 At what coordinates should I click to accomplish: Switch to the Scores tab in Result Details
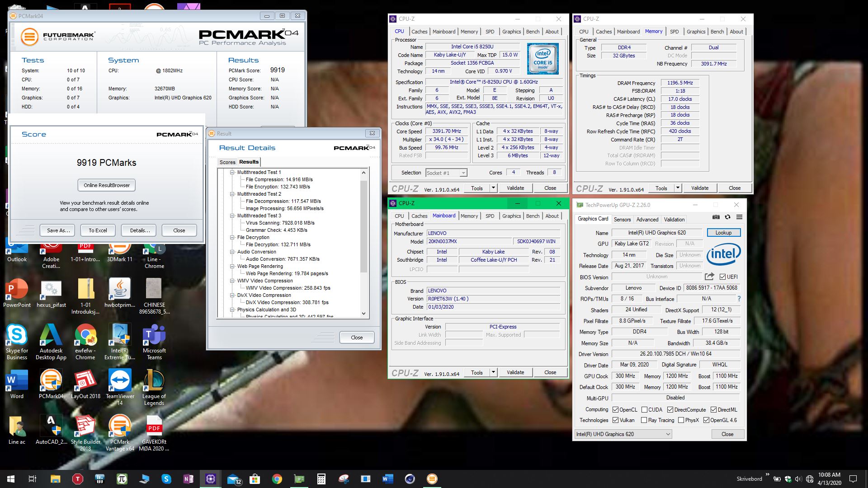point(227,162)
